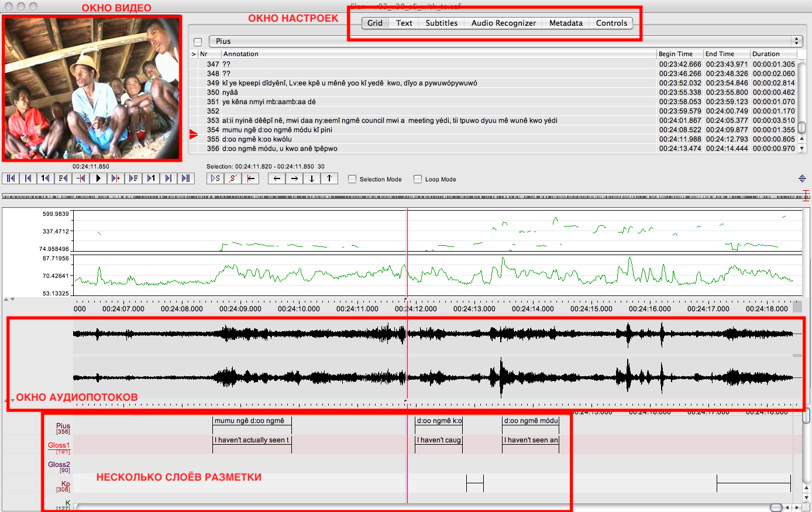Select the Gloss1 tier label

click(59, 445)
